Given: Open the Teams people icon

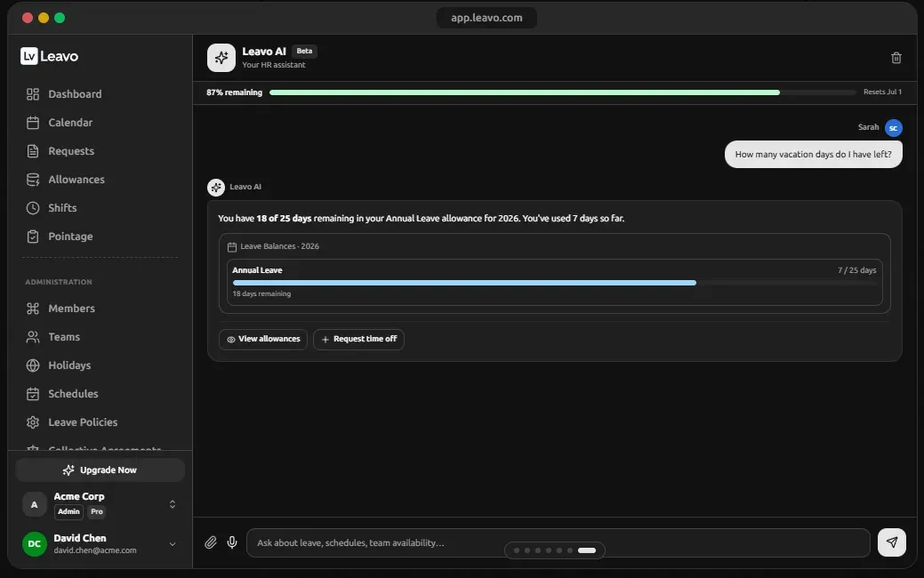Looking at the screenshot, I should click(x=33, y=337).
